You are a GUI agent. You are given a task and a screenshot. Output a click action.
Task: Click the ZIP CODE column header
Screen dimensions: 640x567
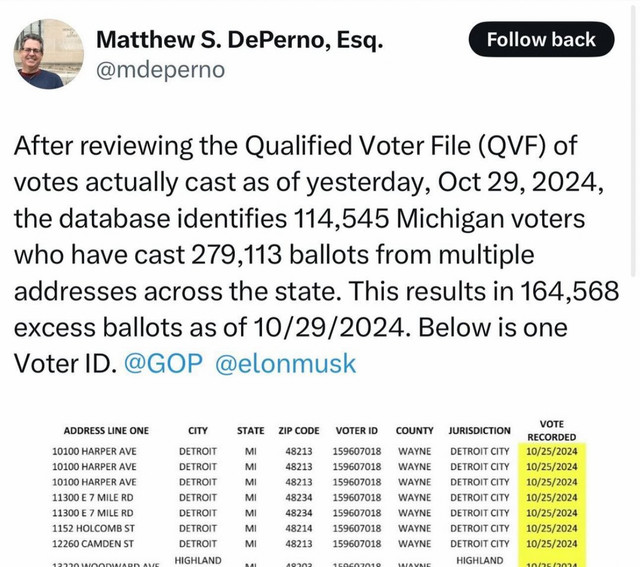pos(299,431)
